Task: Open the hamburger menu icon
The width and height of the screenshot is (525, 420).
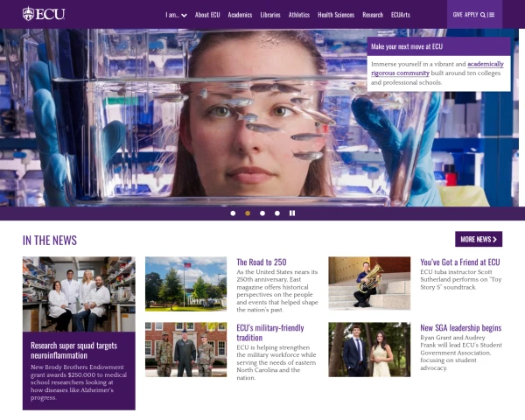Action: [x=492, y=15]
